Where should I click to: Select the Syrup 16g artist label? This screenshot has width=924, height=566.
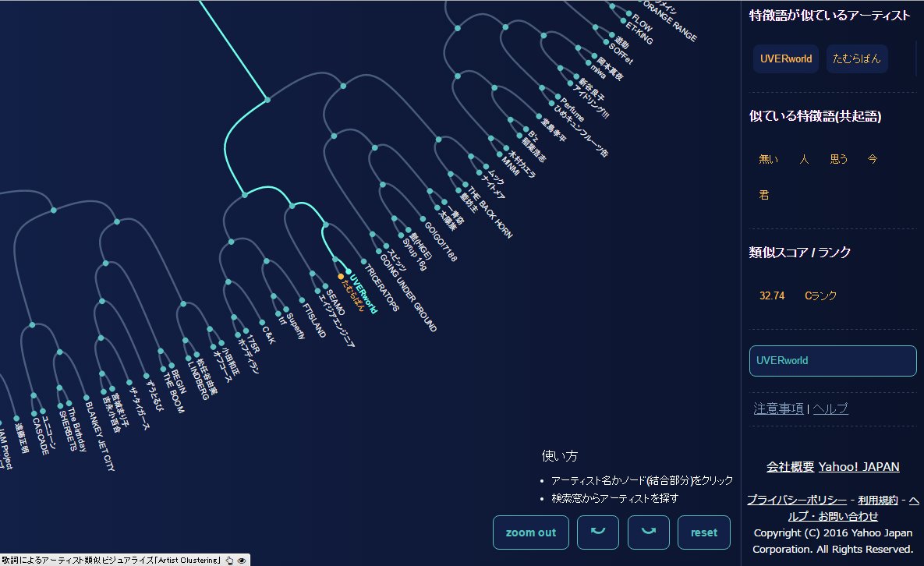pyautogui.click(x=414, y=254)
